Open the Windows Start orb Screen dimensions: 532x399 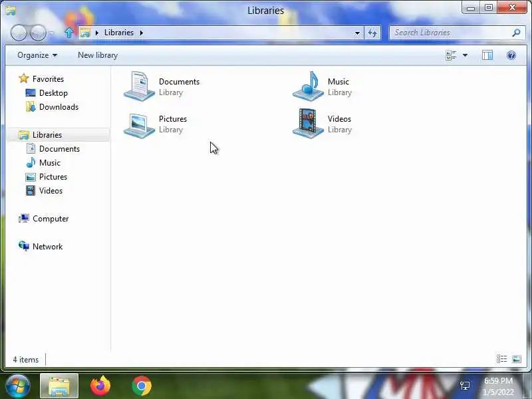coord(18,386)
